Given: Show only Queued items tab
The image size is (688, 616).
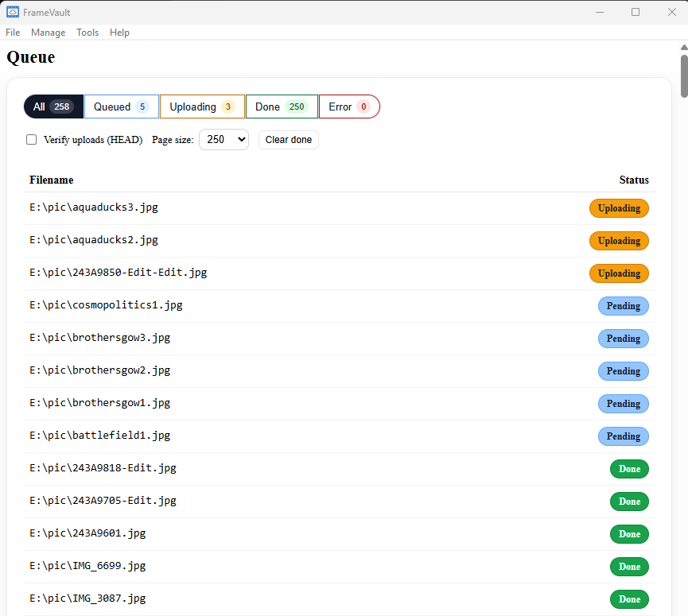Looking at the screenshot, I should tap(122, 107).
